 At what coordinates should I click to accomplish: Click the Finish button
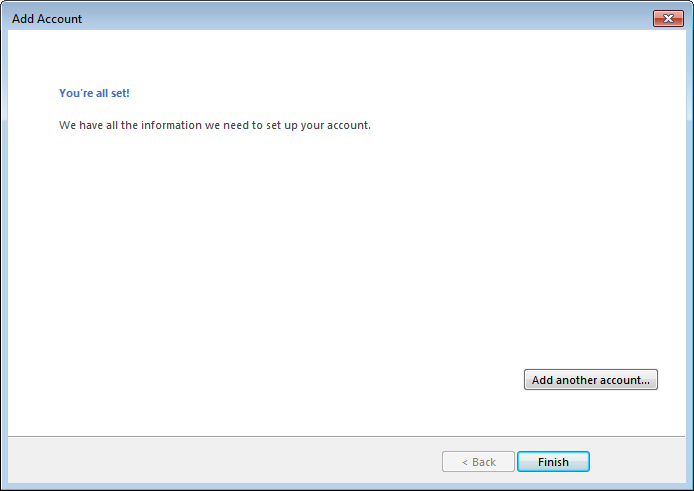click(x=553, y=462)
